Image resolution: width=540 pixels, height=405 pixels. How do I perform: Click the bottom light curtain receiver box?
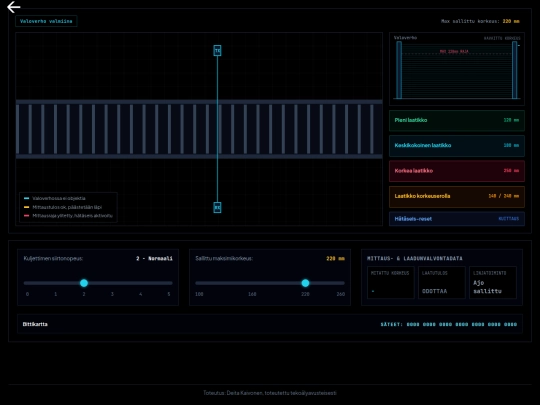pos(217,207)
